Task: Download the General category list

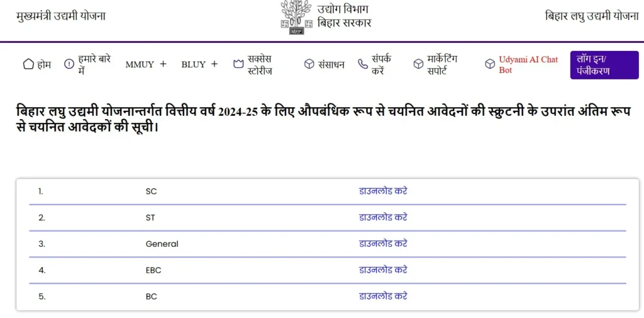Action: tap(382, 244)
